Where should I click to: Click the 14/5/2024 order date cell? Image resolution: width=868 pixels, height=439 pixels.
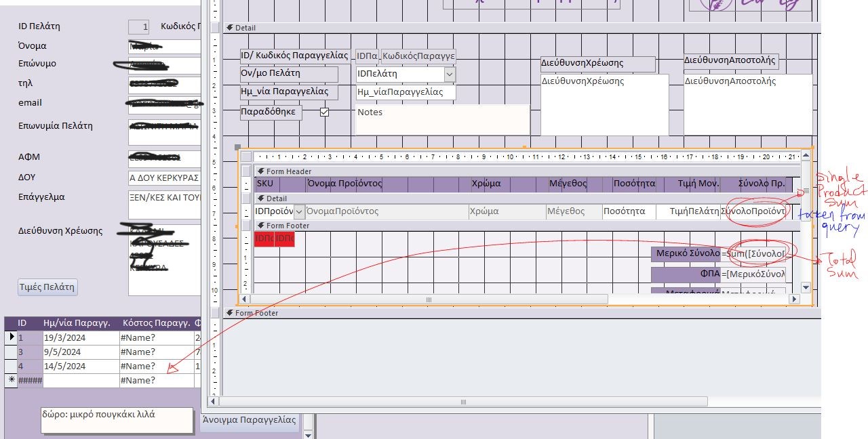80,366
